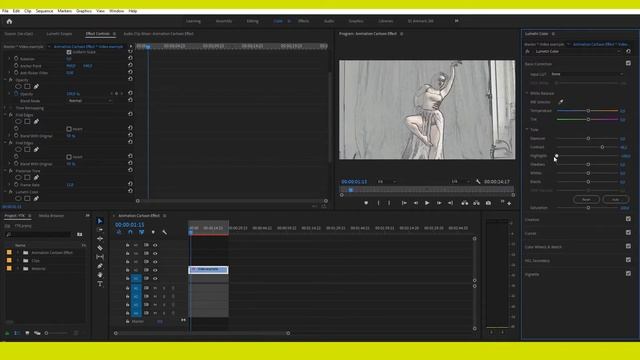Screen dimensions: 640x360
Task: Expand the Clips bin
Action: pos(18,260)
